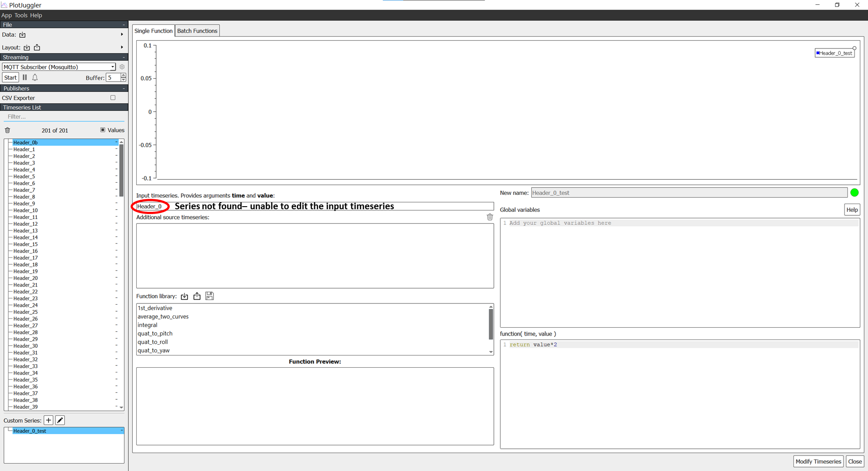
Task: Empty the timeseries list via trash icon
Action: (7, 130)
